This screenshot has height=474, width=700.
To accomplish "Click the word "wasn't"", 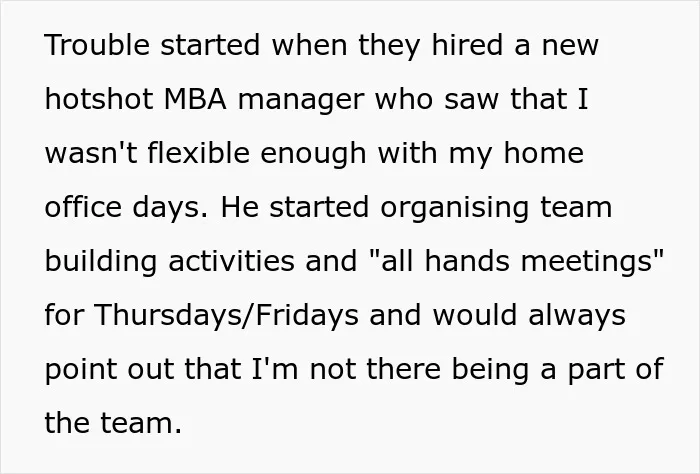I will coord(91,153).
